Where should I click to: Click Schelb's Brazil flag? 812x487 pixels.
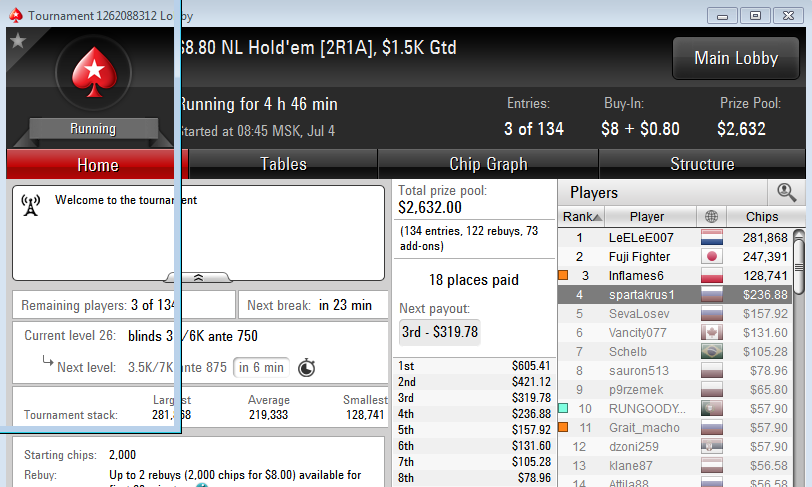pyautogui.click(x=712, y=352)
